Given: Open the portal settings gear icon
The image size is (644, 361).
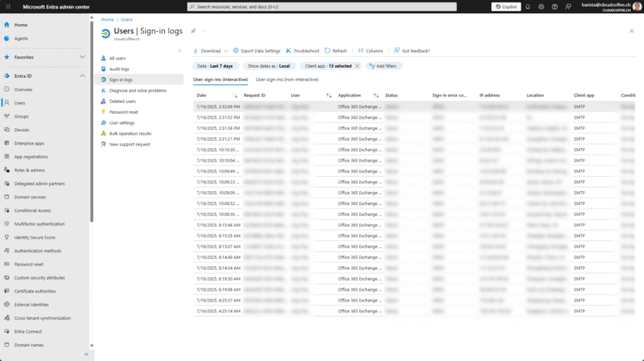Looking at the screenshot, I should (542, 7).
